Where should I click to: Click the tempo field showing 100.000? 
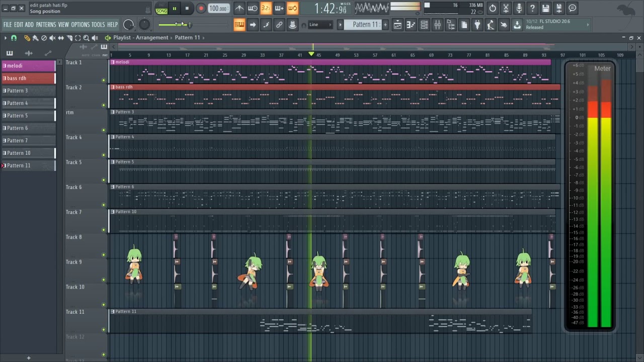point(218,9)
